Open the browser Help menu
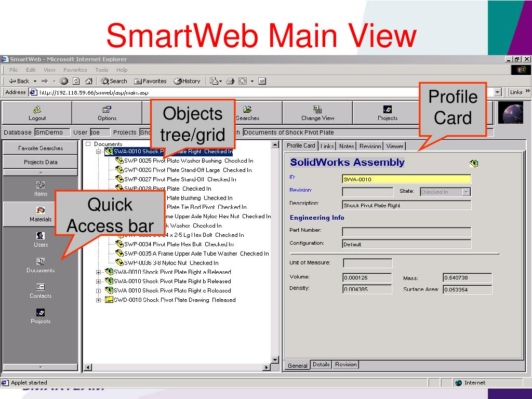 122,70
